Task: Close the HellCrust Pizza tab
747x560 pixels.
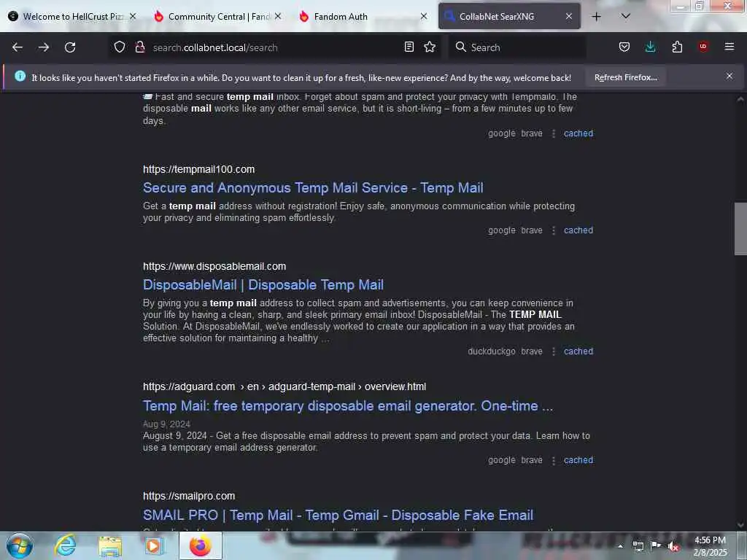Action: (133, 16)
